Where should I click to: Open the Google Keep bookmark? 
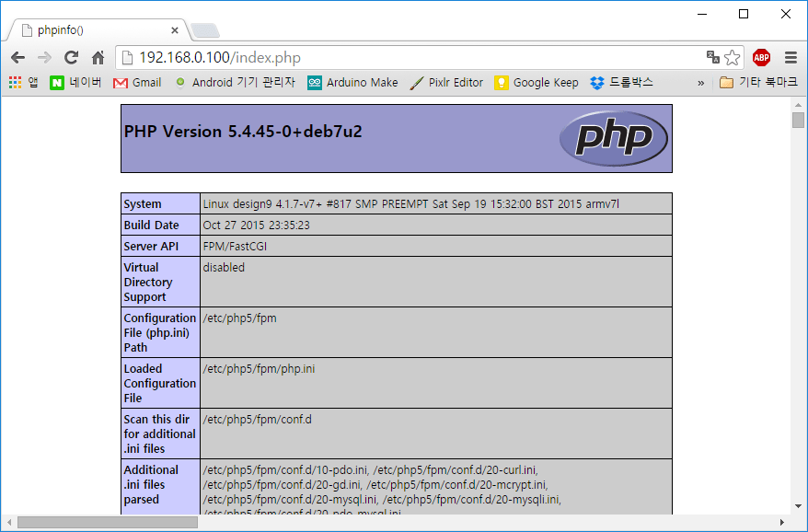pos(537,82)
